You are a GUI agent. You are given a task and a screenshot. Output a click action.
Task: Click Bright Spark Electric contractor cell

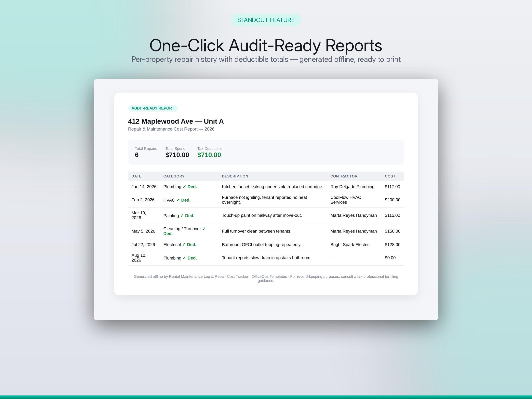350,245
